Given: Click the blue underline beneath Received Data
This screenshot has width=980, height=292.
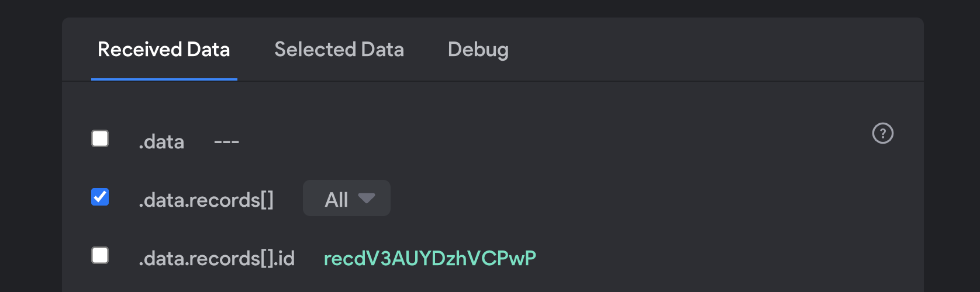Looking at the screenshot, I should point(164,79).
